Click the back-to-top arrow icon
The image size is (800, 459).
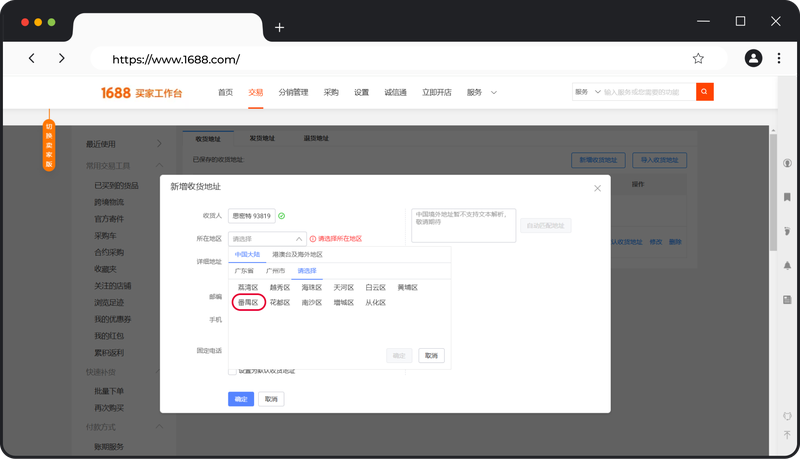click(787, 435)
